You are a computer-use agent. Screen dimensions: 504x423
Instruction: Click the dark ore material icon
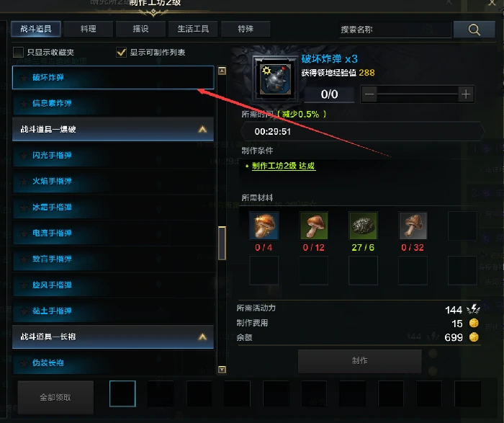[x=363, y=226]
